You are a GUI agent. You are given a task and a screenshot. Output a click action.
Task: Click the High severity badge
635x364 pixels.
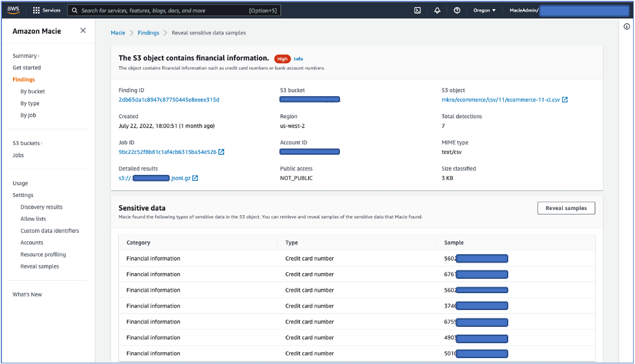(x=283, y=59)
